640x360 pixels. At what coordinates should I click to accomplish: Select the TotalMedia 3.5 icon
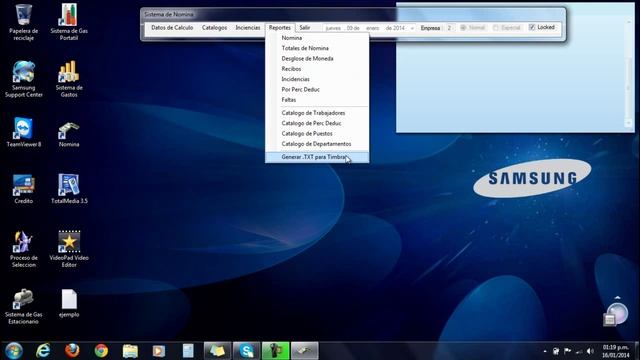coord(69,189)
